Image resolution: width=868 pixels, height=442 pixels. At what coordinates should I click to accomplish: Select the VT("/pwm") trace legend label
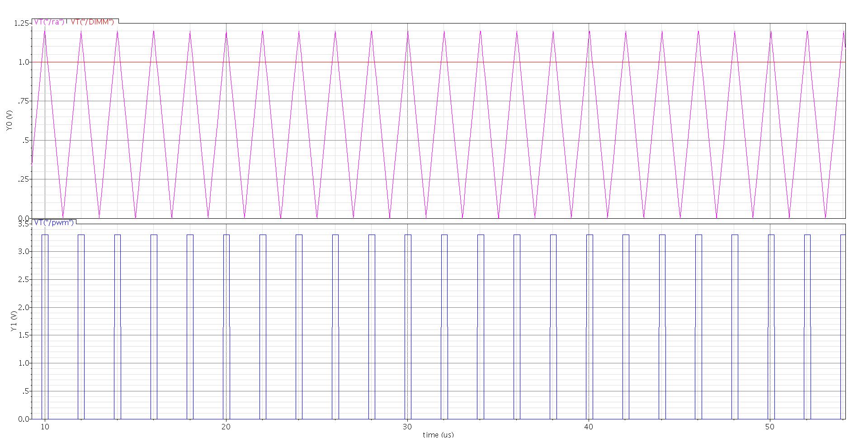pos(54,222)
